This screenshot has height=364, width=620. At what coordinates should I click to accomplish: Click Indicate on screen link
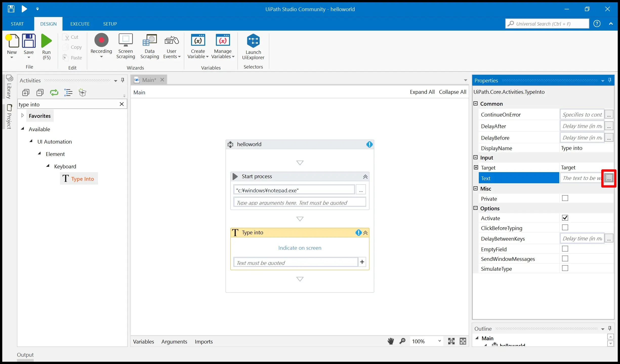click(x=300, y=248)
